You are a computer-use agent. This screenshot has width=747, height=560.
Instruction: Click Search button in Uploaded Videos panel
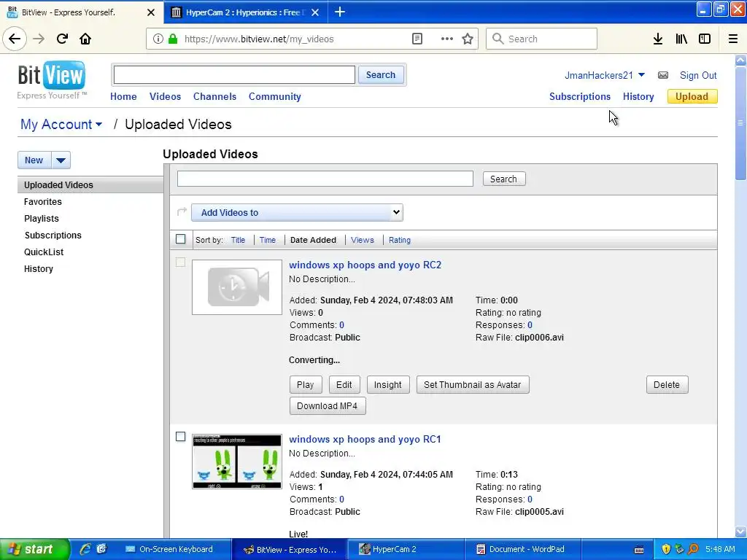tap(503, 179)
